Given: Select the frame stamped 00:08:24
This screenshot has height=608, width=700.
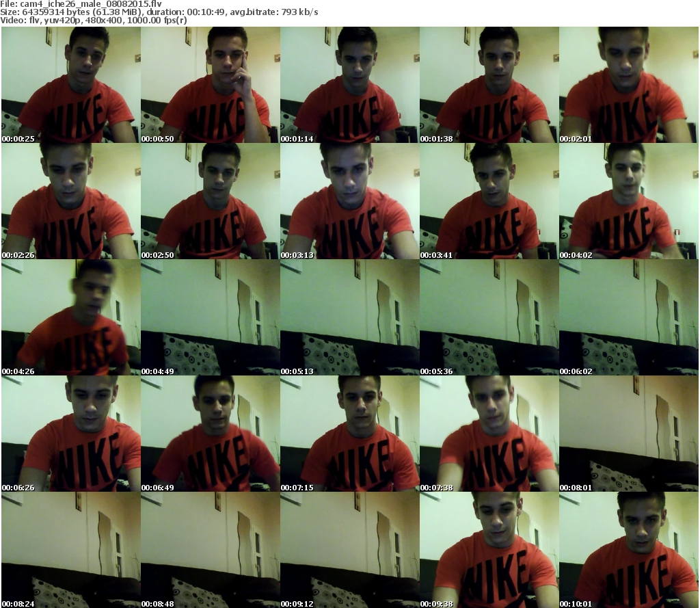Looking at the screenshot, I should coord(71,550).
